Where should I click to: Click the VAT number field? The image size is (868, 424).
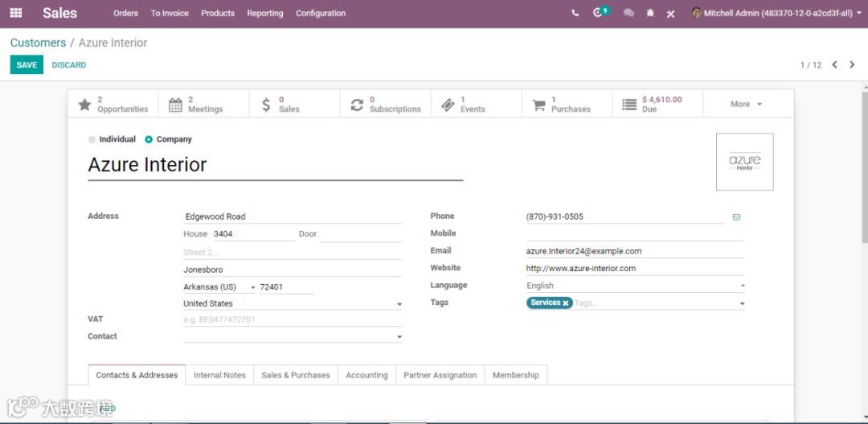(x=293, y=319)
